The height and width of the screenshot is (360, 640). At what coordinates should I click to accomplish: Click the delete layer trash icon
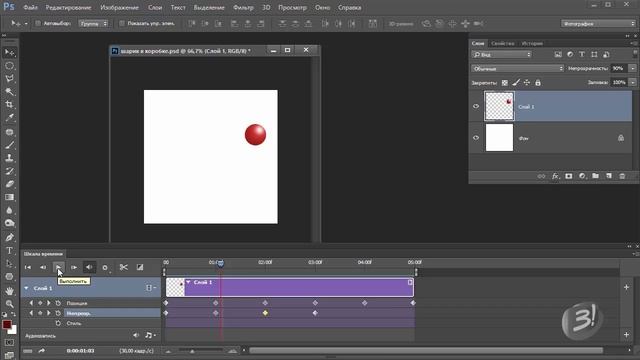[622, 176]
